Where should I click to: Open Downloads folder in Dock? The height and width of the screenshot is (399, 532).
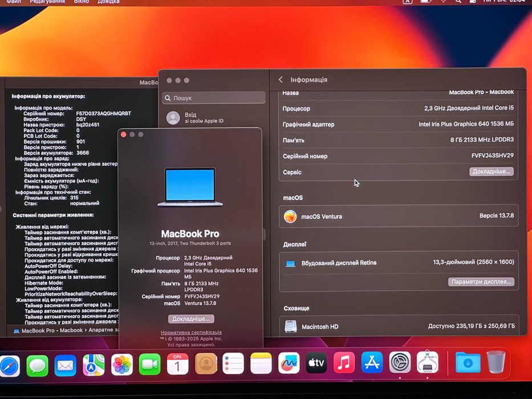point(468,363)
